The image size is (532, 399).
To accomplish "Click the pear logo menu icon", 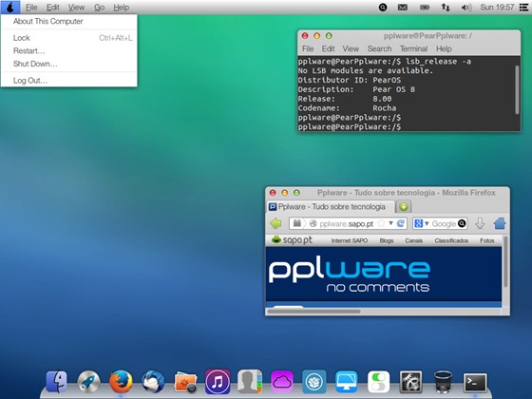I will point(10,8).
